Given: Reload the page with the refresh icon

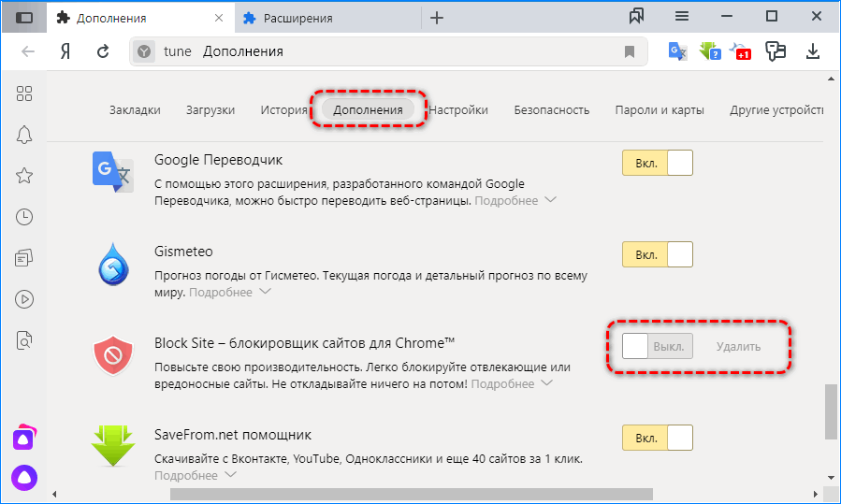Looking at the screenshot, I should (x=103, y=51).
